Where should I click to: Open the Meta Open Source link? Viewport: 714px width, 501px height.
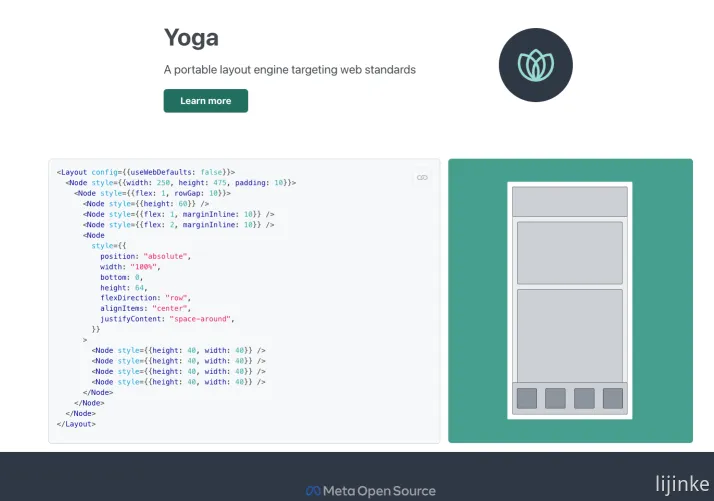pyautogui.click(x=371, y=491)
